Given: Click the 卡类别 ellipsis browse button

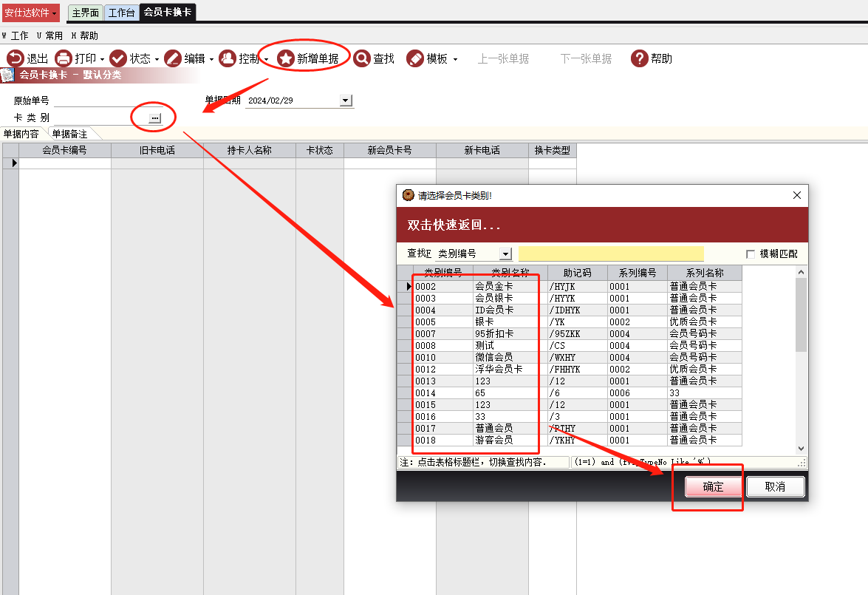Looking at the screenshot, I should tap(155, 118).
